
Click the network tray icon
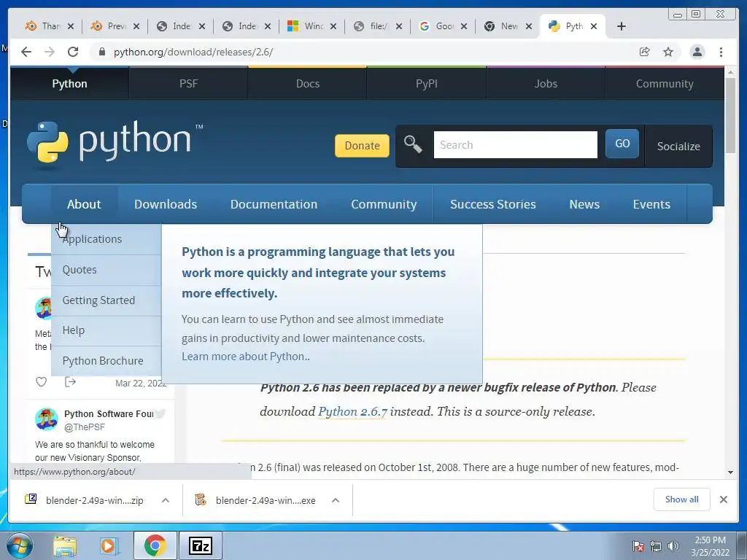click(x=656, y=546)
